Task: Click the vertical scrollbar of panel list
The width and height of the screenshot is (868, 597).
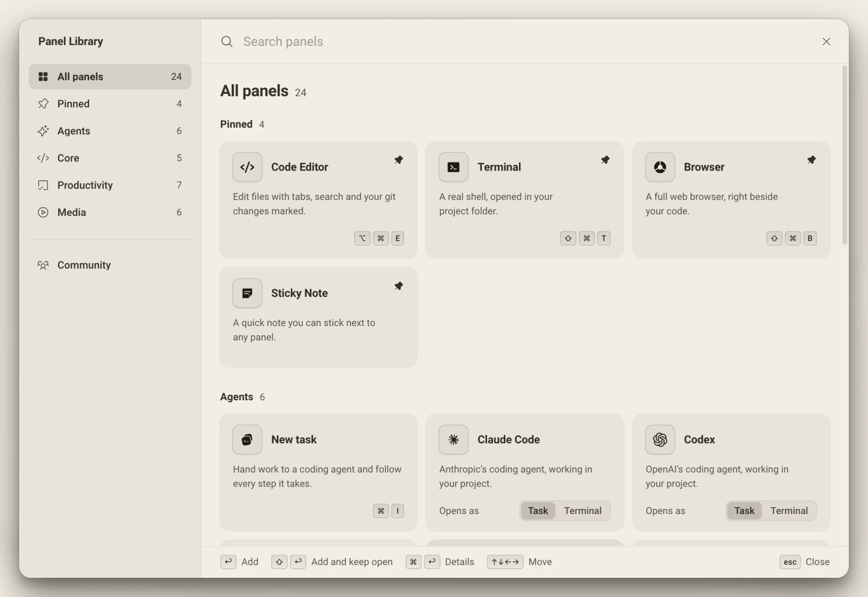Action: [844, 155]
